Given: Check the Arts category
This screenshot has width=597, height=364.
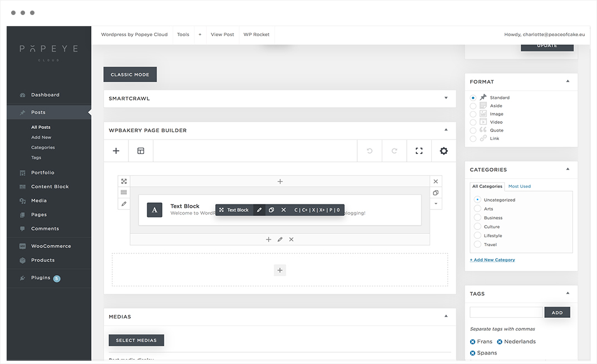Looking at the screenshot, I should coord(477,208).
